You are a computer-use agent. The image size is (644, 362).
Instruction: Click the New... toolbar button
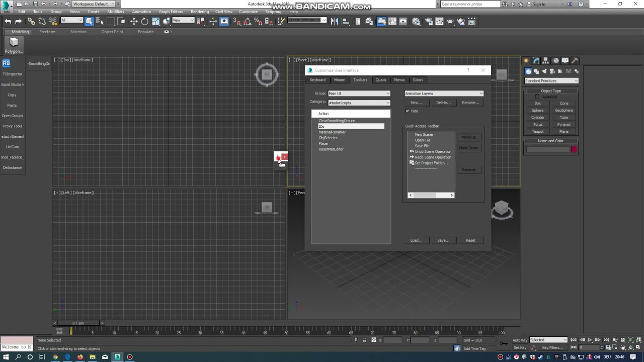tap(416, 103)
